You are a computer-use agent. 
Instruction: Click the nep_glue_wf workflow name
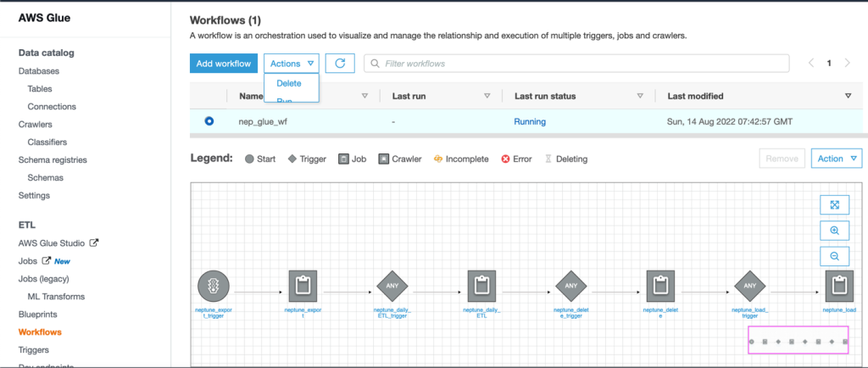coord(263,121)
